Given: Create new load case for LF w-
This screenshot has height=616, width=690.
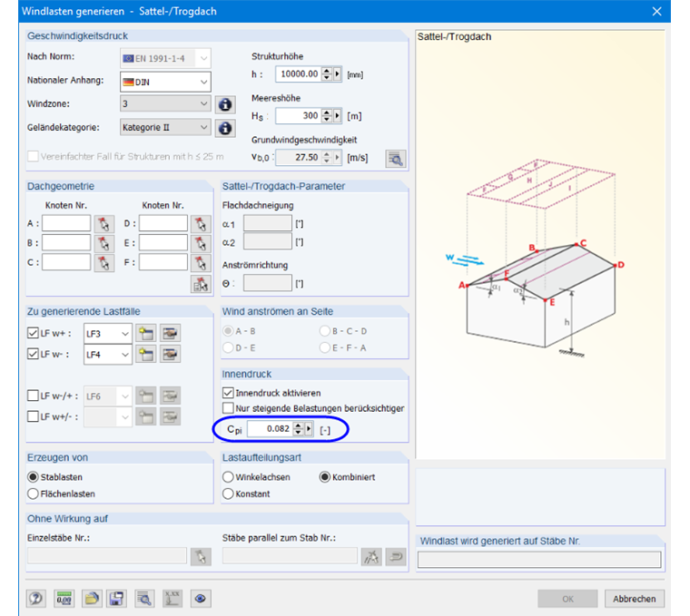Looking at the screenshot, I should [146, 354].
